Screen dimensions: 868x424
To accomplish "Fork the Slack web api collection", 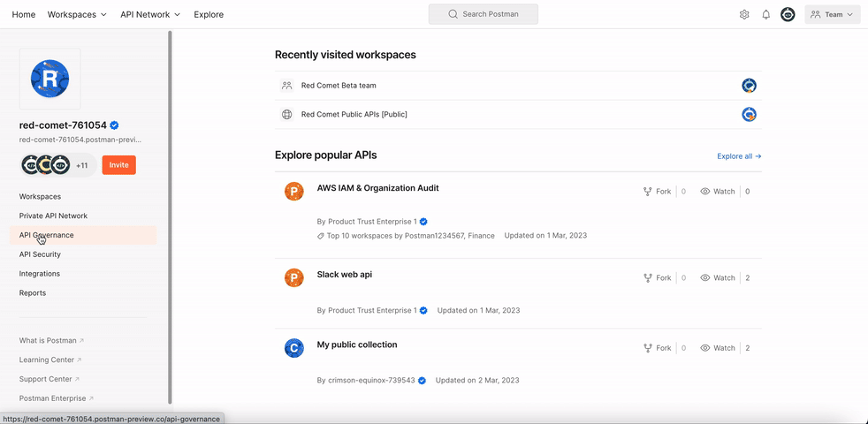I will (657, 278).
